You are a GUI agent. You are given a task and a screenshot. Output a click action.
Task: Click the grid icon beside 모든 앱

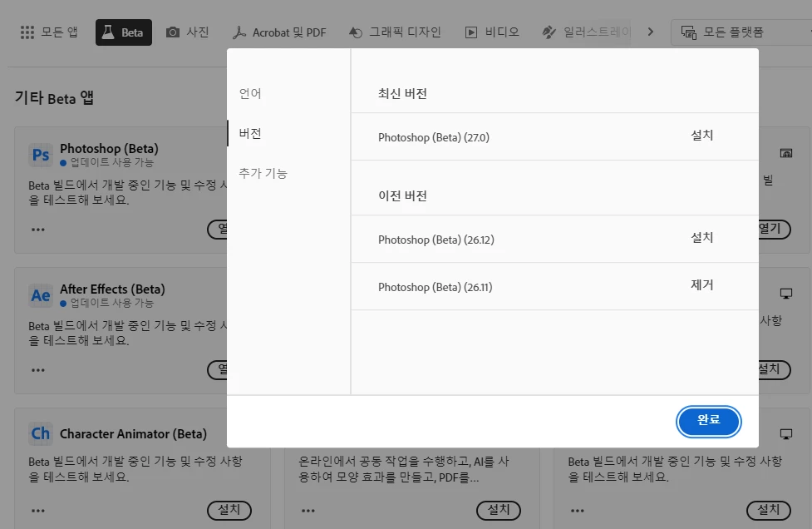click(27, 32)
